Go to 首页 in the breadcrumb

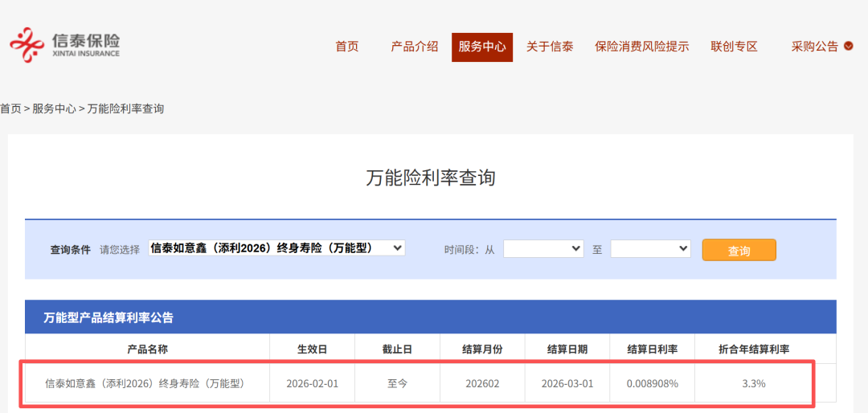pos(10,108)
